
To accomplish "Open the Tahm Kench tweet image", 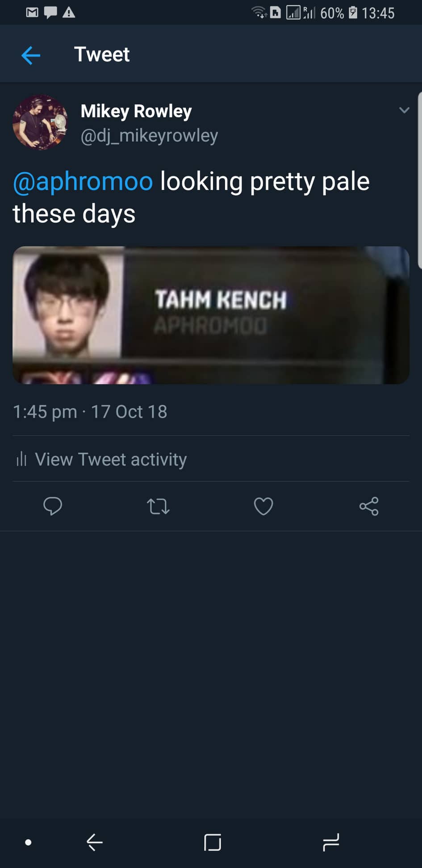I will click(x=211, y=315).
